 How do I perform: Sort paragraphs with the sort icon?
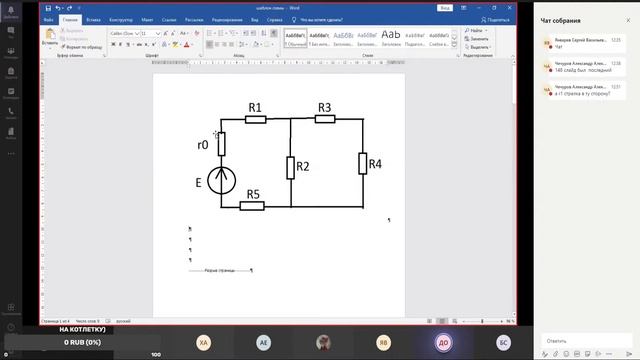coord(264,33)
